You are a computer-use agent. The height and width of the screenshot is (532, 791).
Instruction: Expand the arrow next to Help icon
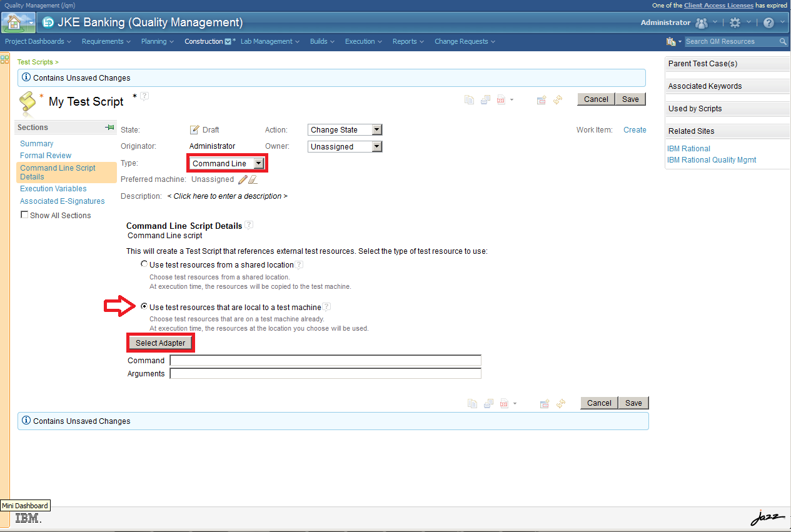pyautogui.click(x=782, y=23)
